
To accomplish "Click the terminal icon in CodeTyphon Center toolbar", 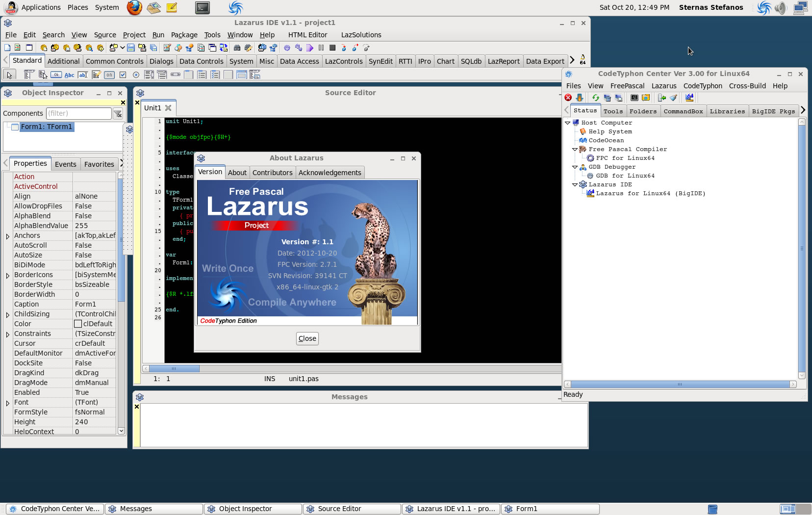I will point(634,98).
